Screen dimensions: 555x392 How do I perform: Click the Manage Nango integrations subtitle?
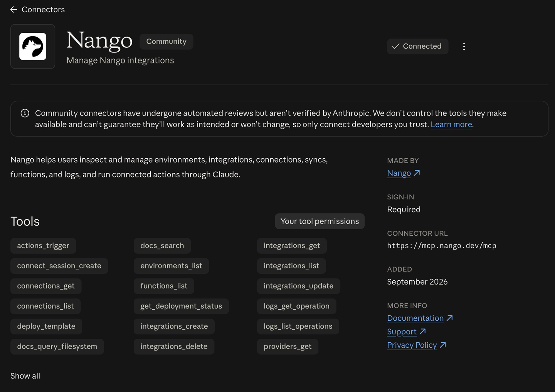(x=120, y=60)
